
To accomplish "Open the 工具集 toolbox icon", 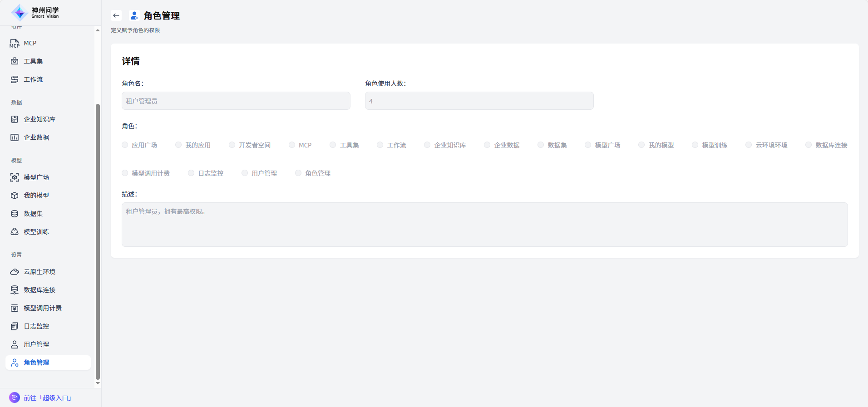I will pyautogui.click(x=15, y=61).
